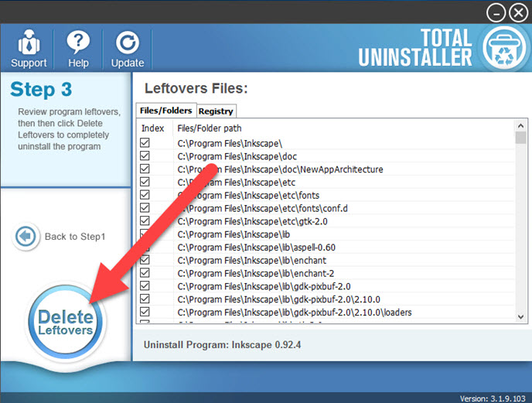532x403 pixels.
Task: Select path C:\Program Files\Inkscape\lib\enchant-2
Action: (256, 274)
